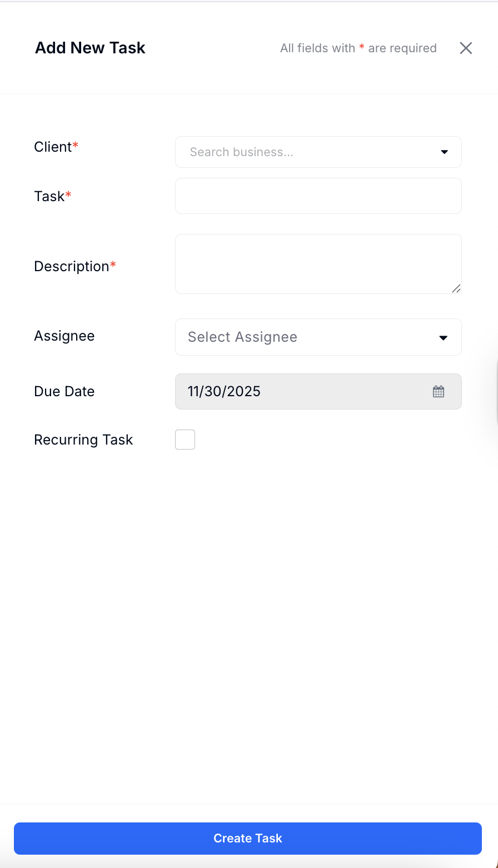
Task: Click the required fields notice text
Action: coord(358,48)
